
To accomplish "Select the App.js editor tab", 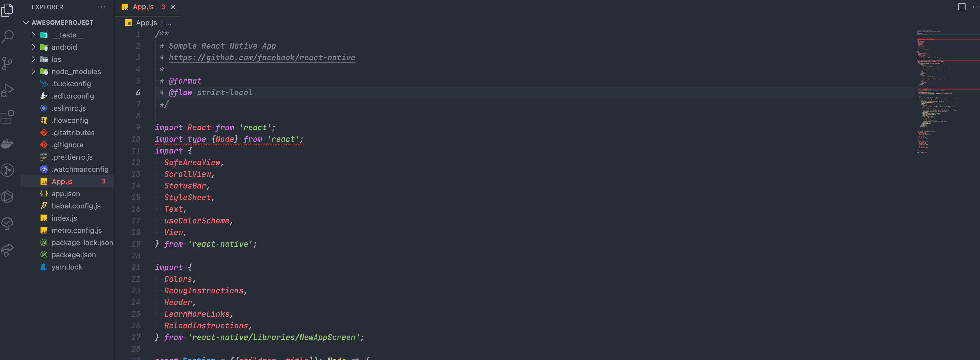I will (x=143, y=7).
